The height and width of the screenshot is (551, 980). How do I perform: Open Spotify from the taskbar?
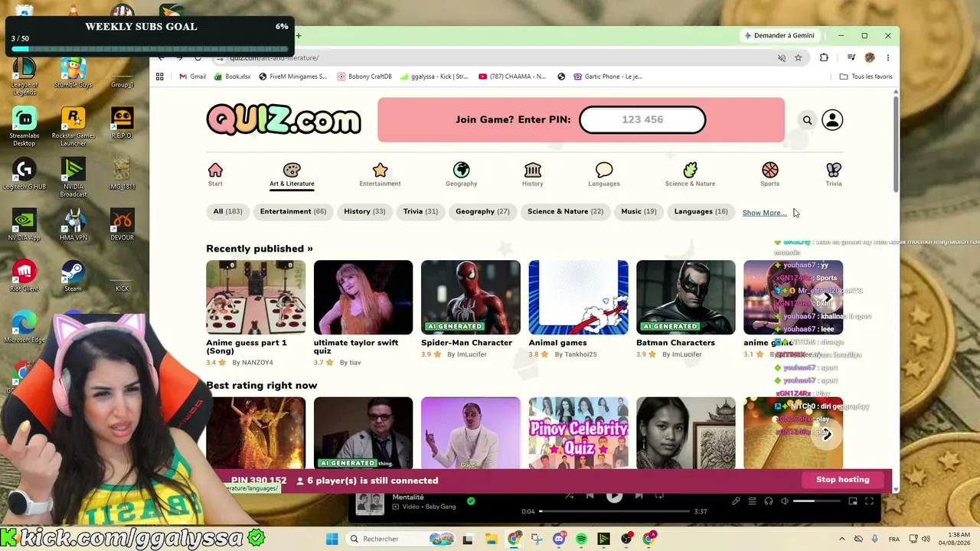point(581,539)
